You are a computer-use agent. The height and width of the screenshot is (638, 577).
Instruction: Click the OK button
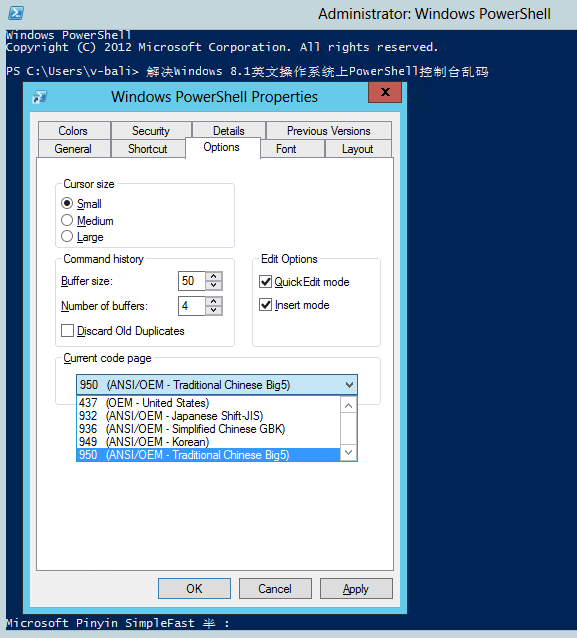tap(195, 588)
